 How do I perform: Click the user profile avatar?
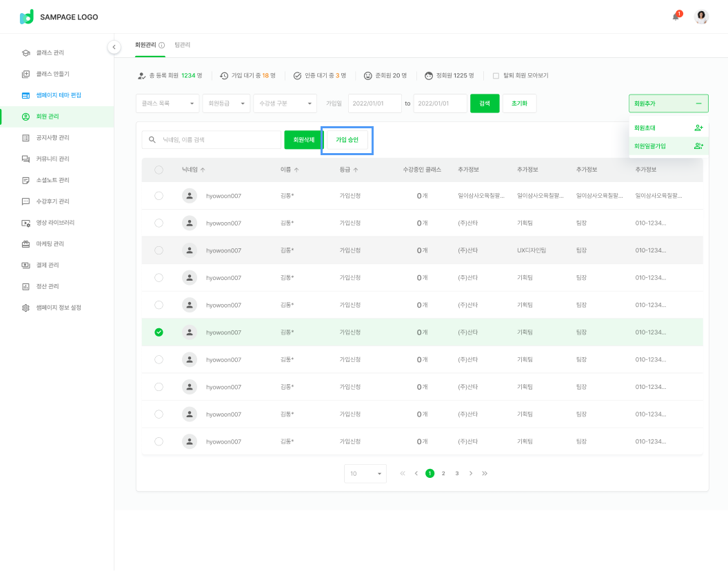point(701,17)
